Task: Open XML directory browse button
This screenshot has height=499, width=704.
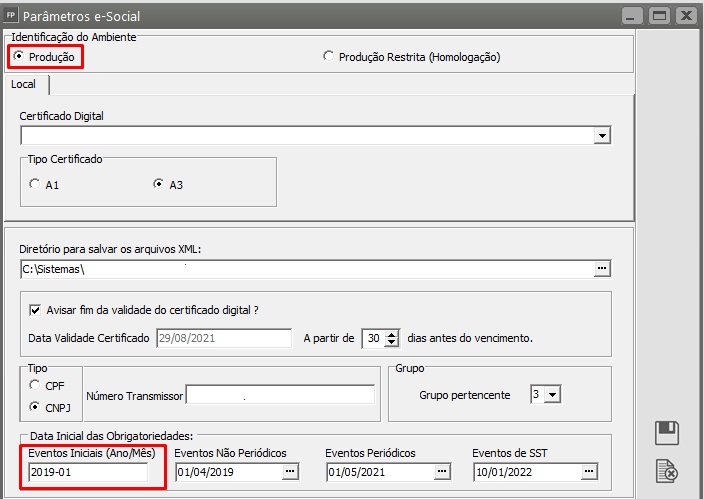Action: click(601, 268)
